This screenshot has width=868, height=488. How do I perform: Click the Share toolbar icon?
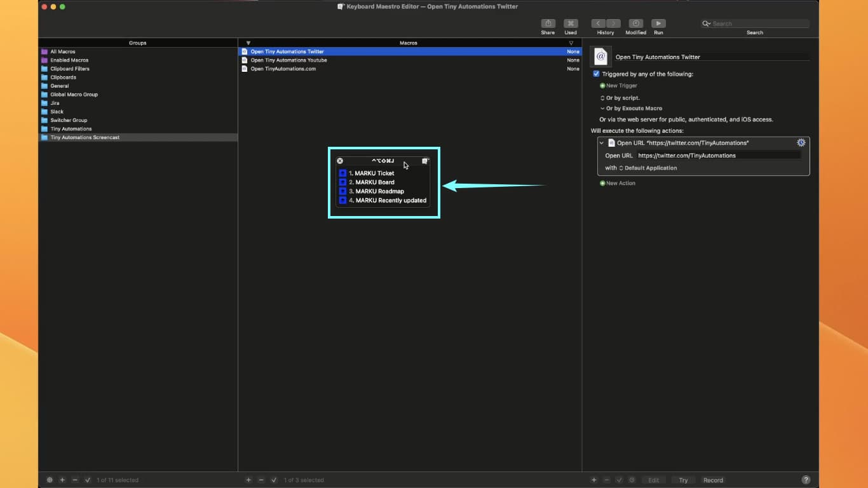click(x=548, y=24)
